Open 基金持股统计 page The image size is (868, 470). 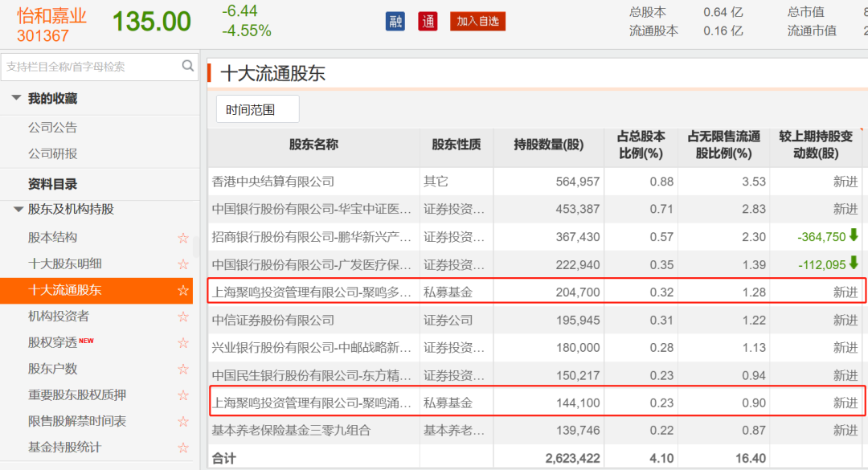(x=65, y=448)
